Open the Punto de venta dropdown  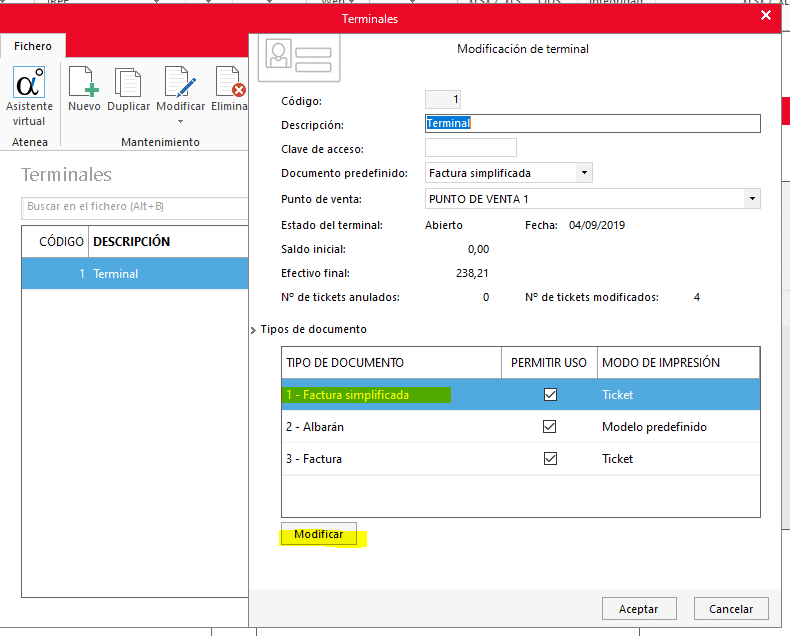click(752, 199)
